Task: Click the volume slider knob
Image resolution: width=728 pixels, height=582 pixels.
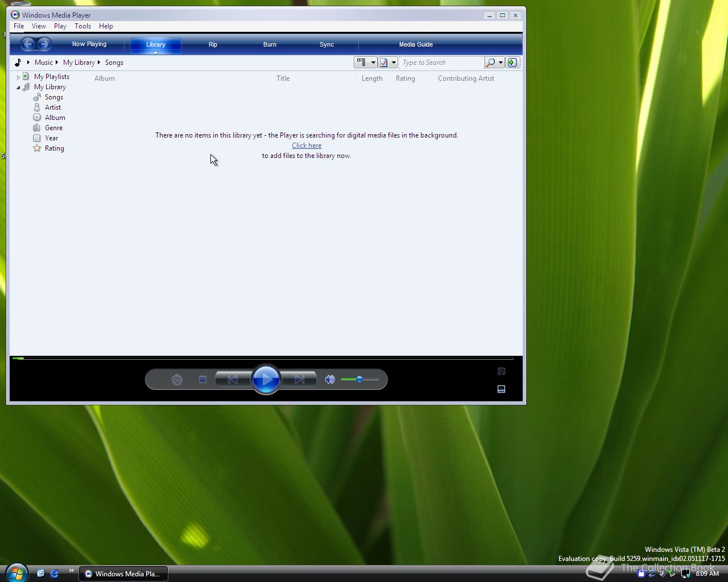Action: (x=359, y=379)
